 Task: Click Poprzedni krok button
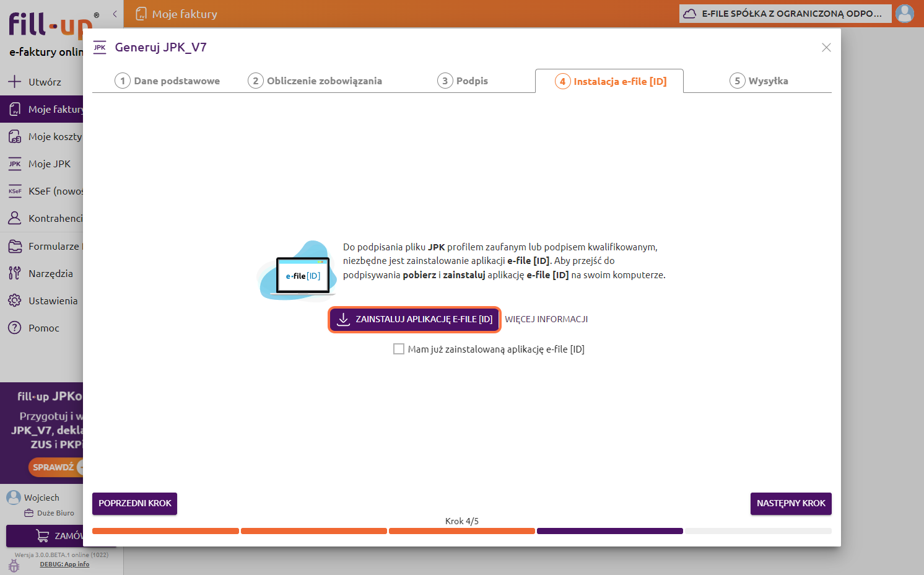tap(134, 503)
